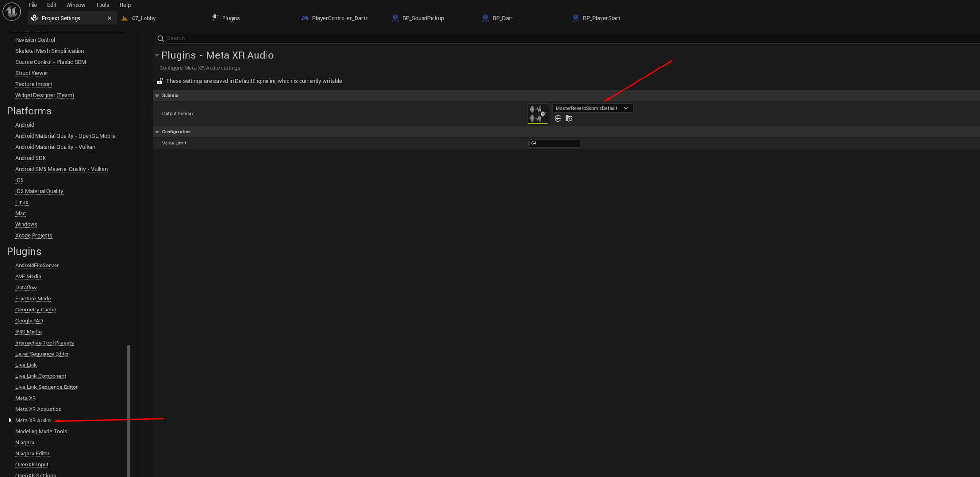This screenshot has height=477, width=980.
Task: Open AndroidFileServer plugin settings
Action: [37, 266]
